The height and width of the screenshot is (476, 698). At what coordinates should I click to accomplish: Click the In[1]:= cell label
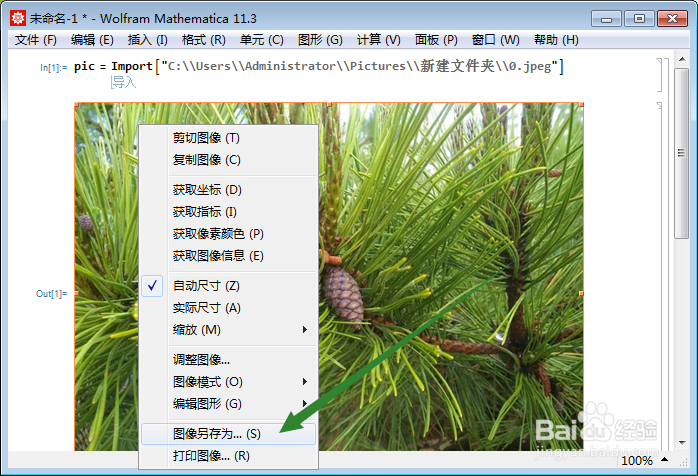[x=53, y=68]
